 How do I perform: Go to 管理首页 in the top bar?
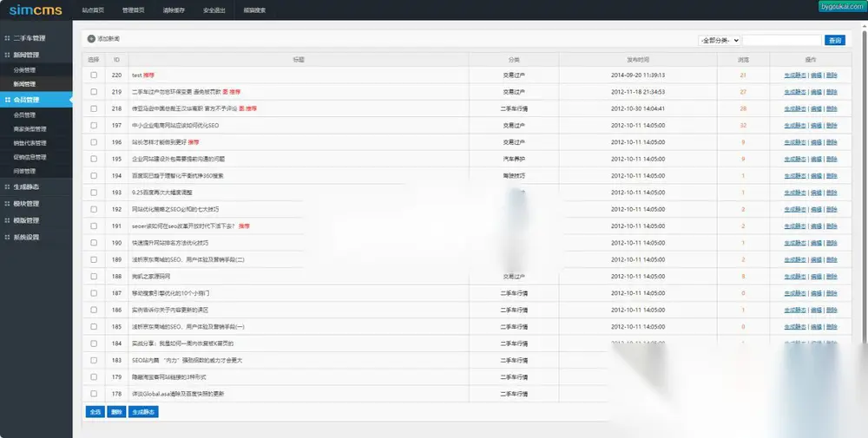(x=134, y=10)
